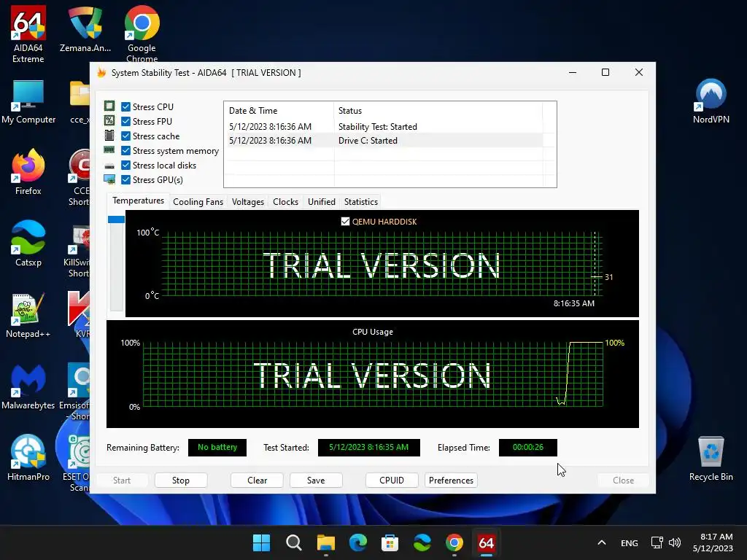Open taskbar Search

[x=293, y=542]
